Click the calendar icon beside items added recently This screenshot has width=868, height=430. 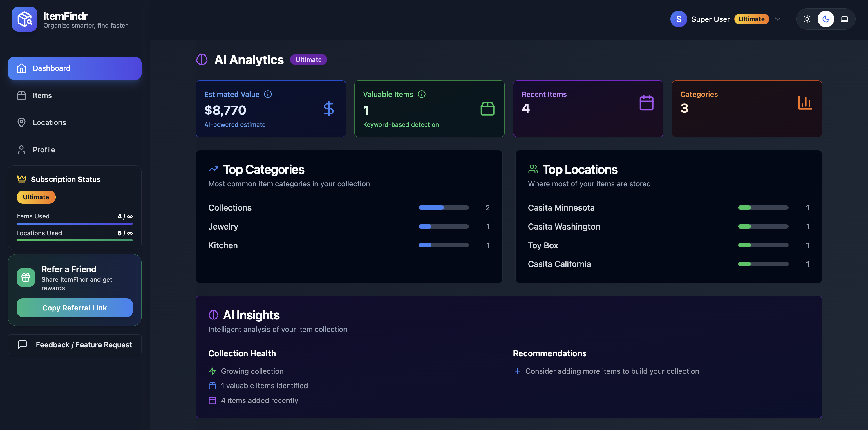tap(213, 400)
